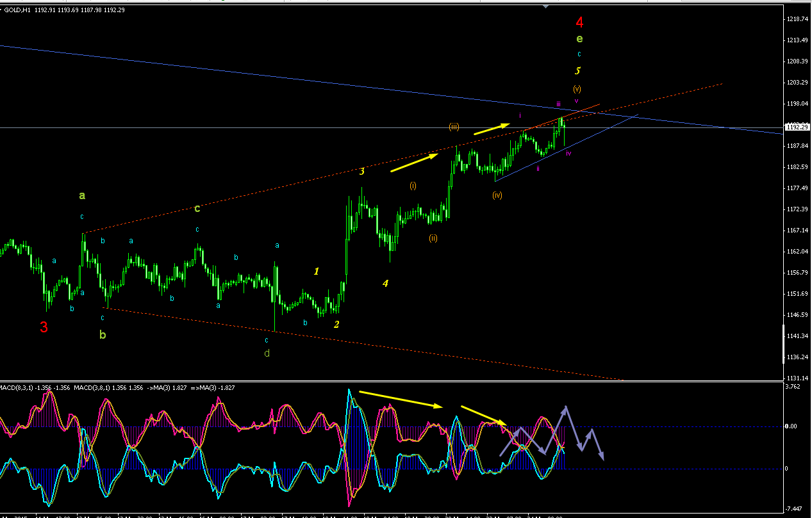The image size is (812, 518).
Task: Click price scale value 1218.74
Action: [796, 19]
